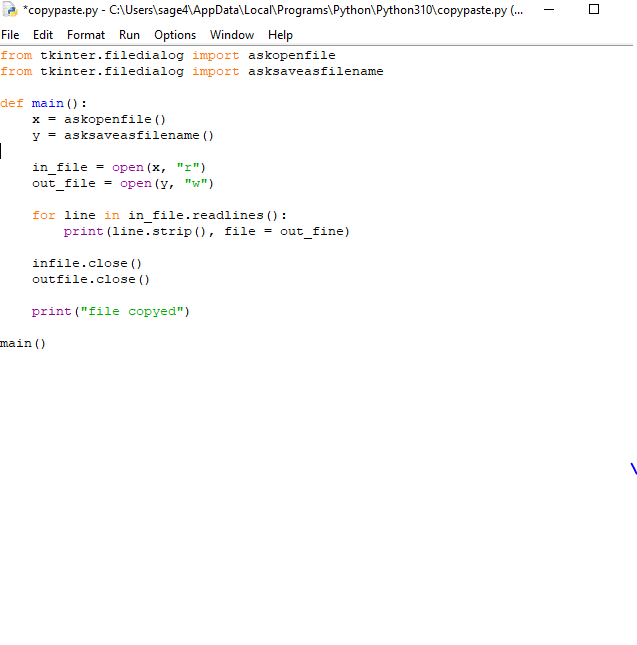Open the Window menu

click(232, 35)
